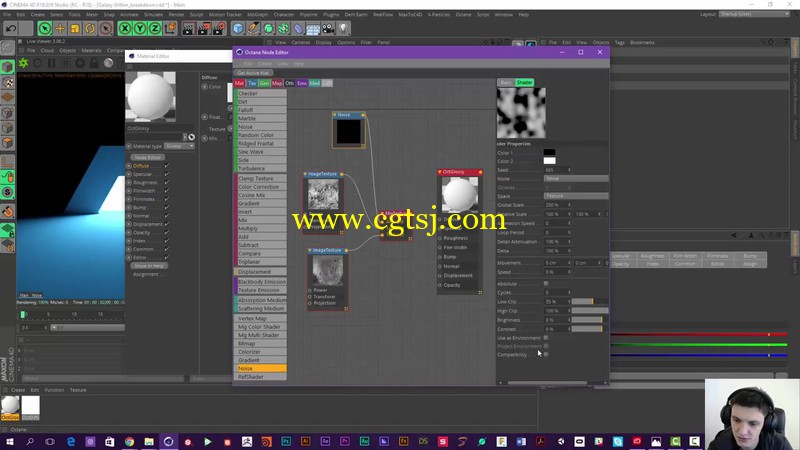This screenshot has height=450, width=800.
Task: Add Turbulence node from list
Action: (261, 168)
